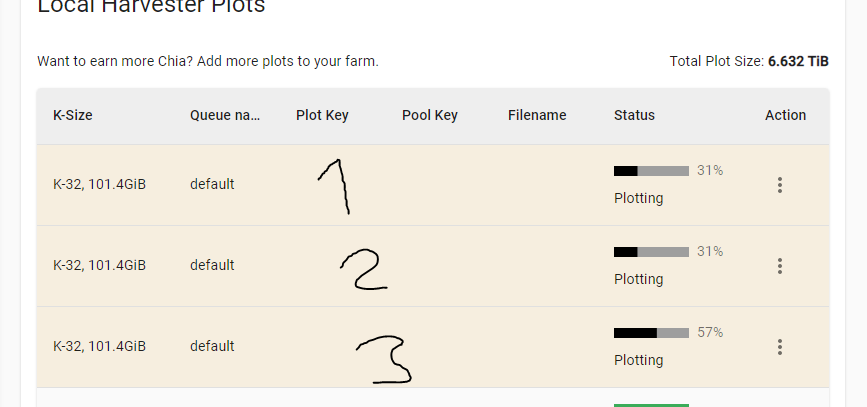The height and width of the screenshot is (407, 867).
Task: Click second row's 31% progress bar
Action: (x=651, y=252)
